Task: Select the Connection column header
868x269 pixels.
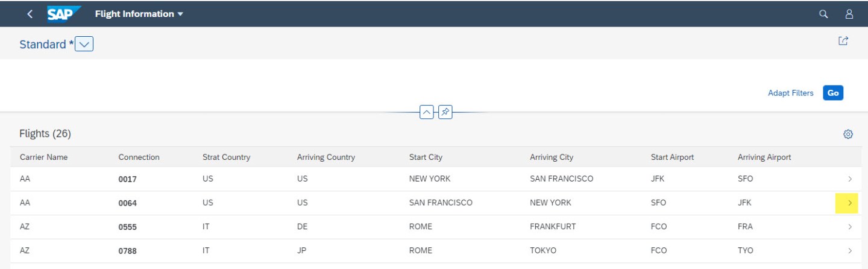Action: pyautogui.click(x=139, y=157)
